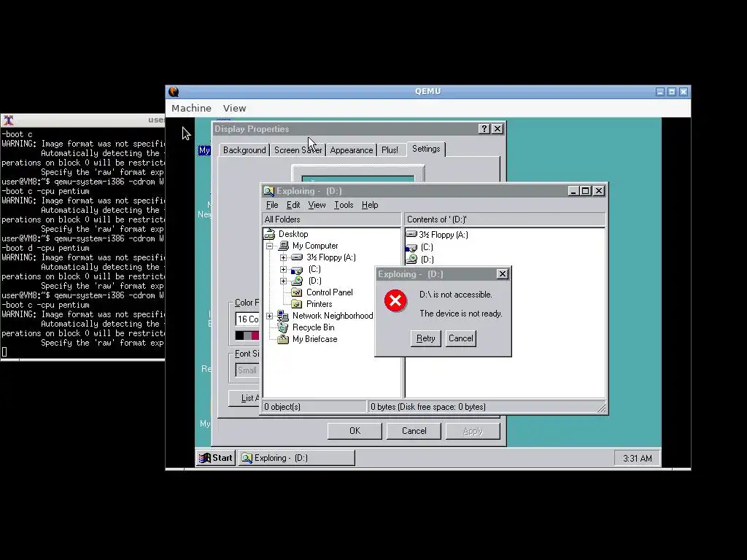The image size is (747, 560).
Task: Click the QEMU window title bar icon
Action: click(x=174, y=91)
